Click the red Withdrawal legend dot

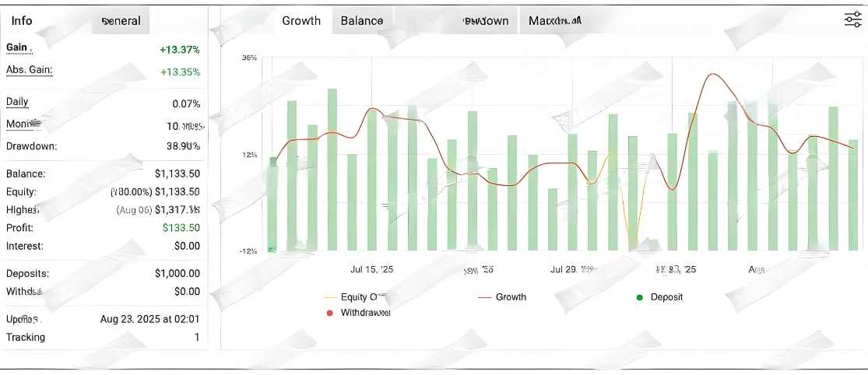(329, 313)
